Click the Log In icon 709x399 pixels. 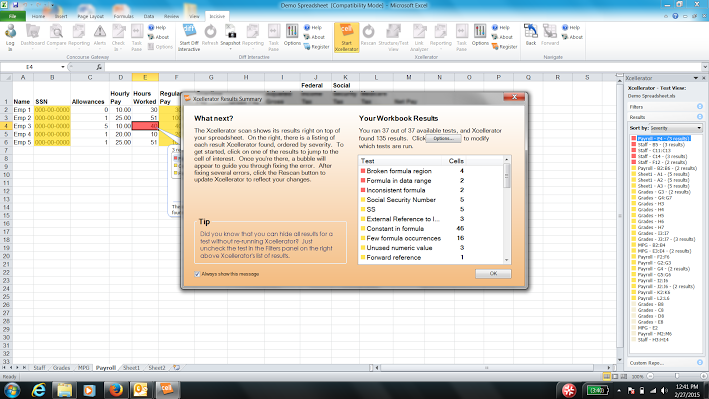[x=10, y=36]
